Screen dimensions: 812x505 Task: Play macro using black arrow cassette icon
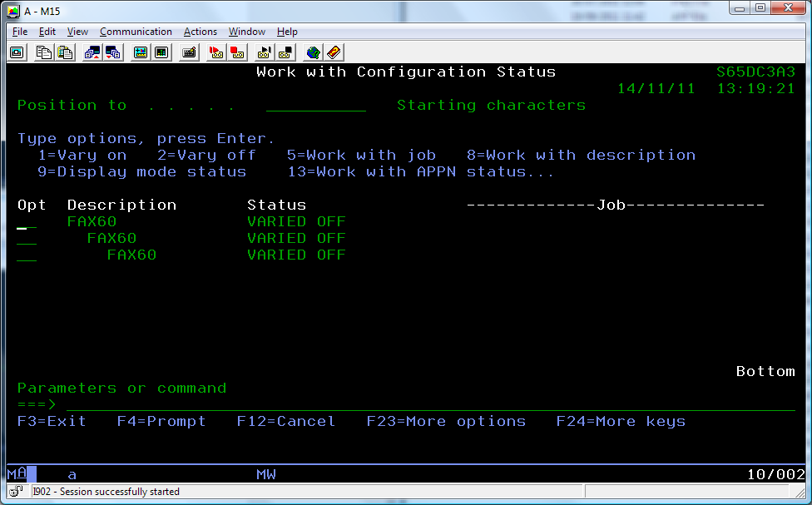(x=265, y=52)
